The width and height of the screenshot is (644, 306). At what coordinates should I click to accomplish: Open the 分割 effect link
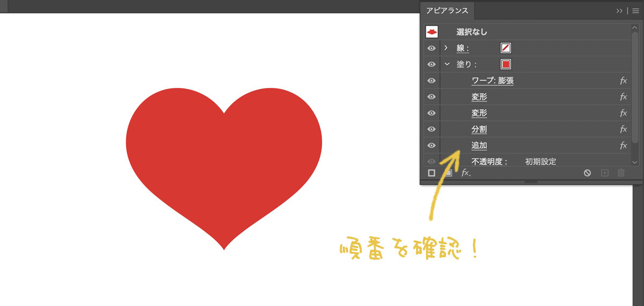479,129
